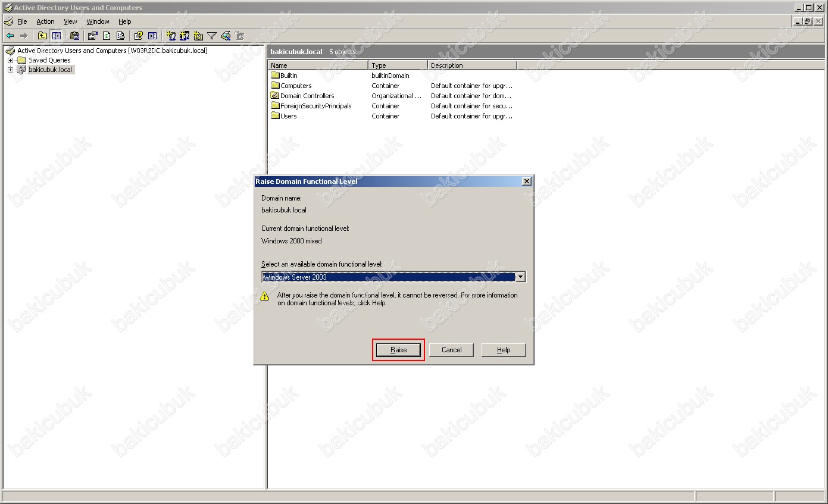Click the Help question-mark toolbar icon

138,36
